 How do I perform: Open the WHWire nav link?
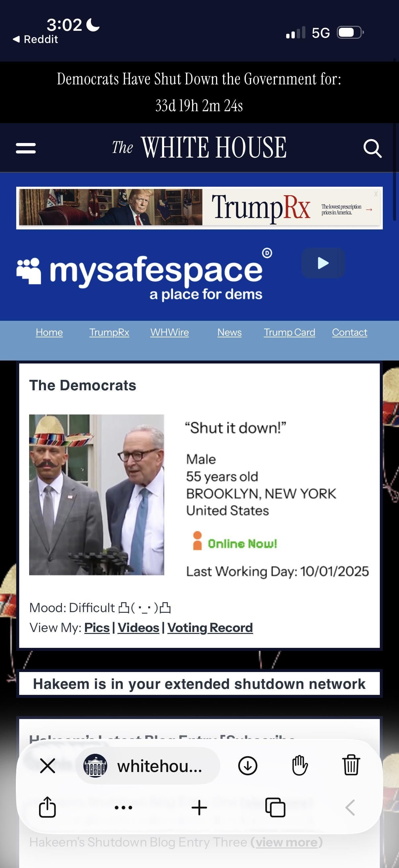(x=169, y=332)
